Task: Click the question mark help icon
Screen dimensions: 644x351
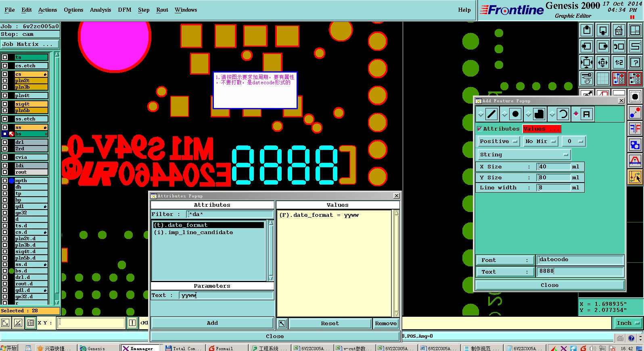Action: pyautogui.click(x=635, y=62)
